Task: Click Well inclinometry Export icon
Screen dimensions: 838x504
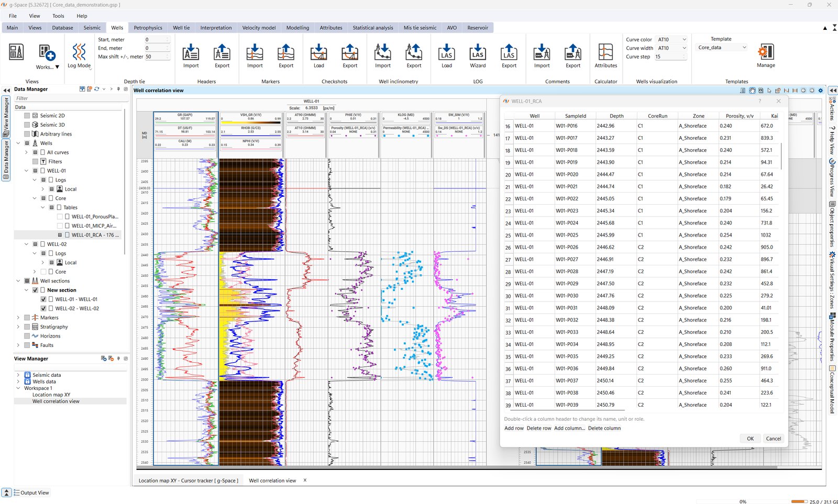Action: [x=414, y=52]
